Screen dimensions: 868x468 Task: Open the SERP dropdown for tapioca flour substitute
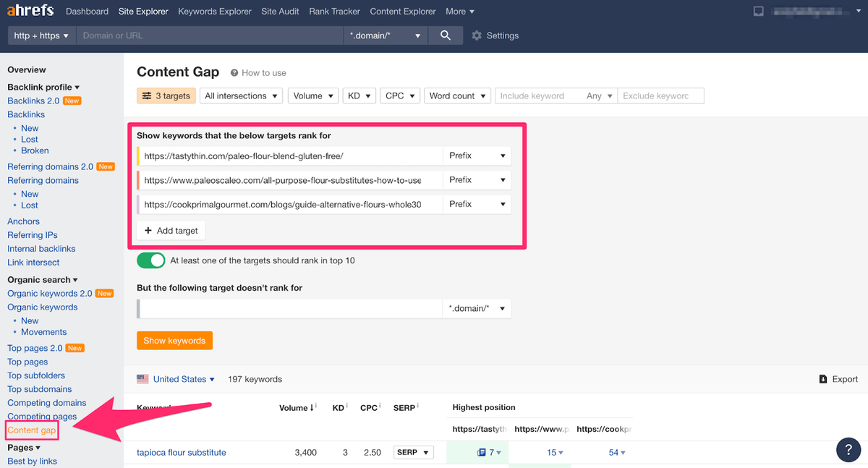pyautogui.click(x=413, y=453)
